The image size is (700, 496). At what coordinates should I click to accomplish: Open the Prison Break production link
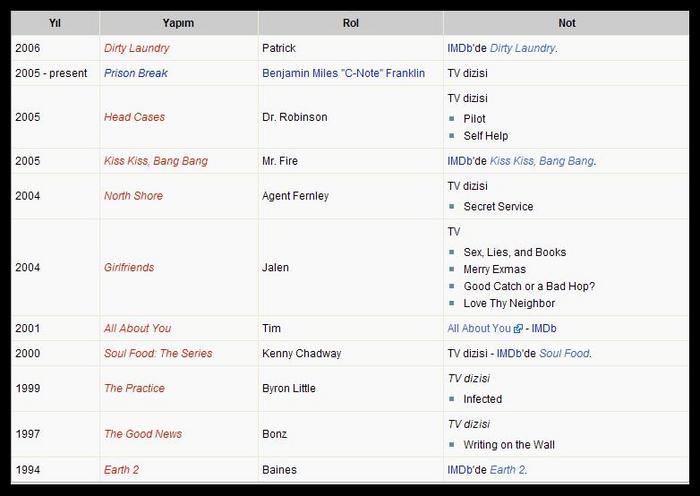click(135, 73)
